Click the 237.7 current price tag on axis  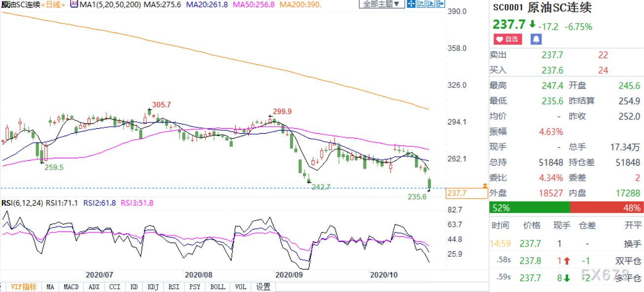(x=466, y=193)
